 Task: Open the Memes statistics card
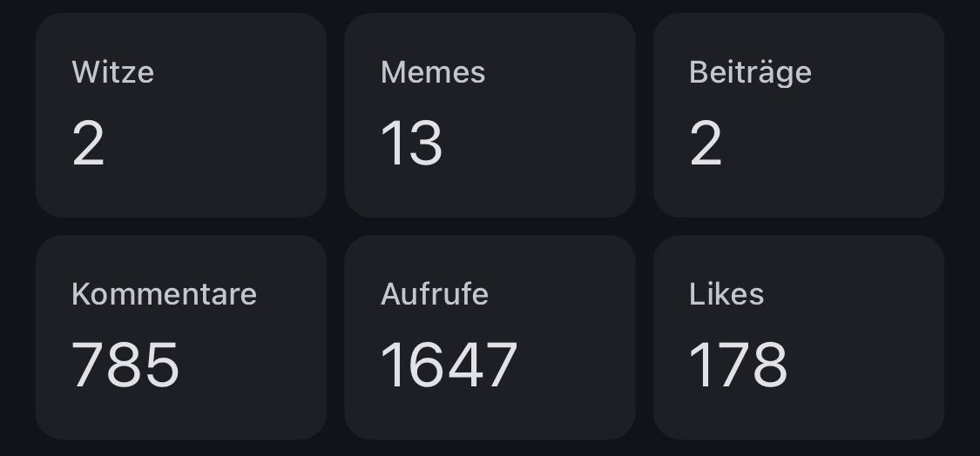point(489,115)
